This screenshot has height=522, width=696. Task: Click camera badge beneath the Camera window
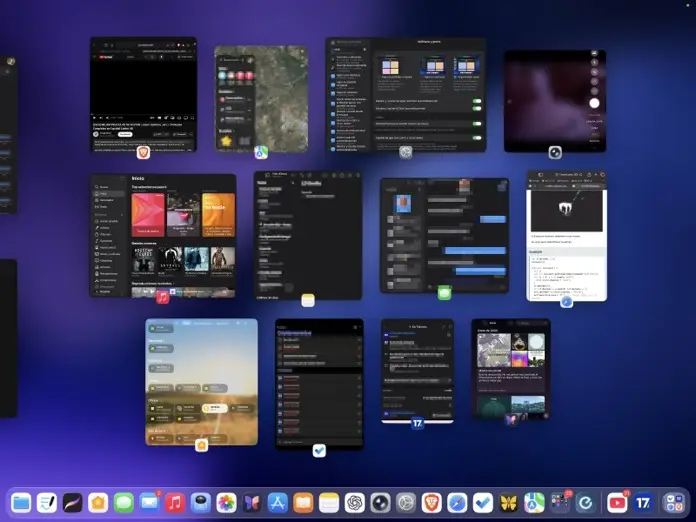point(555,152)
